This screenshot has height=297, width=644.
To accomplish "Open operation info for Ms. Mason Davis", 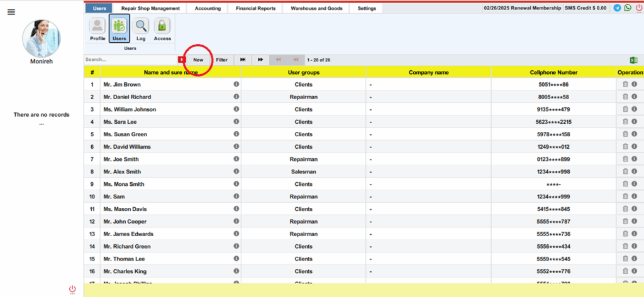I will [x=634, y=209].
